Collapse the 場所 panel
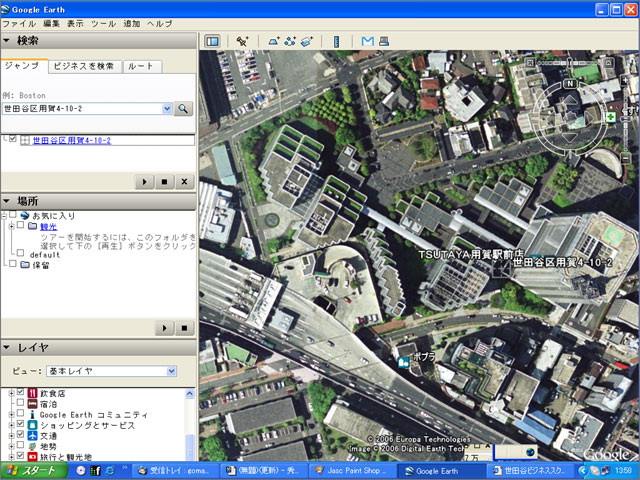The image size is (640, 480). 7,200
